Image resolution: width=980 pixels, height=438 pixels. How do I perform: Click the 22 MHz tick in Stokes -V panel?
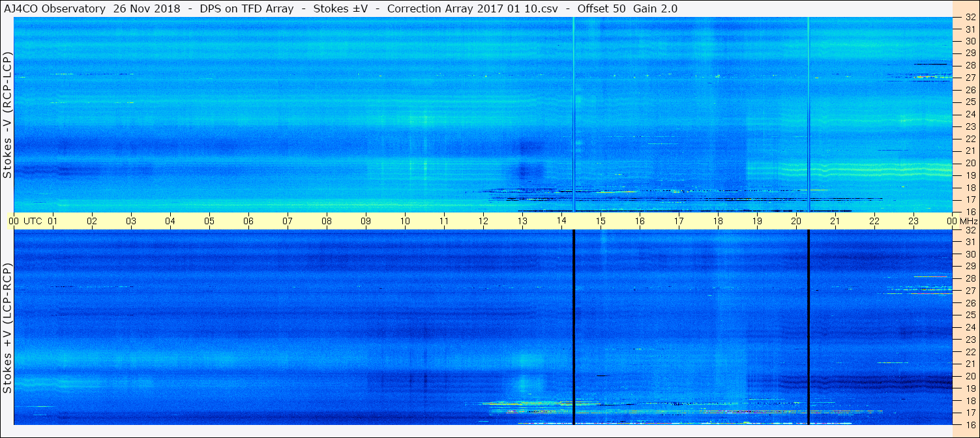pos(970,139)
